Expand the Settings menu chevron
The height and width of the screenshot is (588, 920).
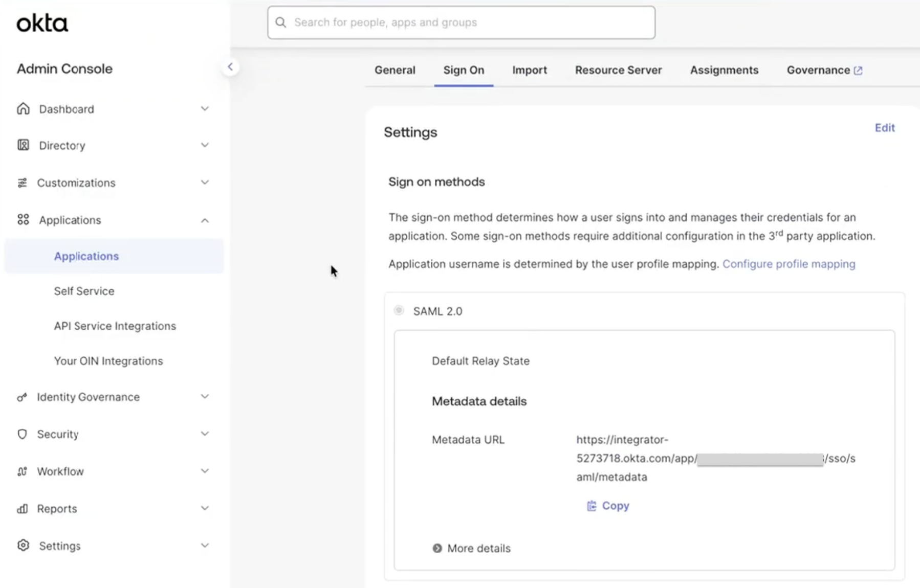(x=205, y=546)
